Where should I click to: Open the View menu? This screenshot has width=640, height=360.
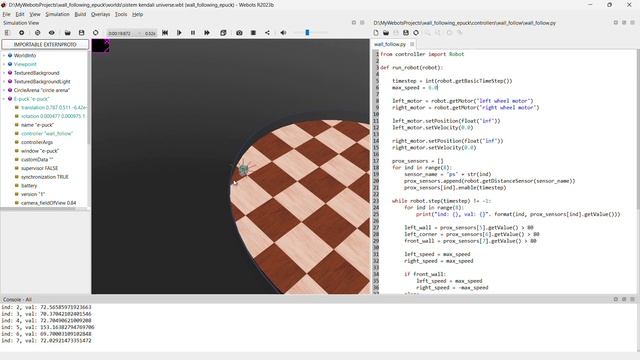click(x=35, y=14)
